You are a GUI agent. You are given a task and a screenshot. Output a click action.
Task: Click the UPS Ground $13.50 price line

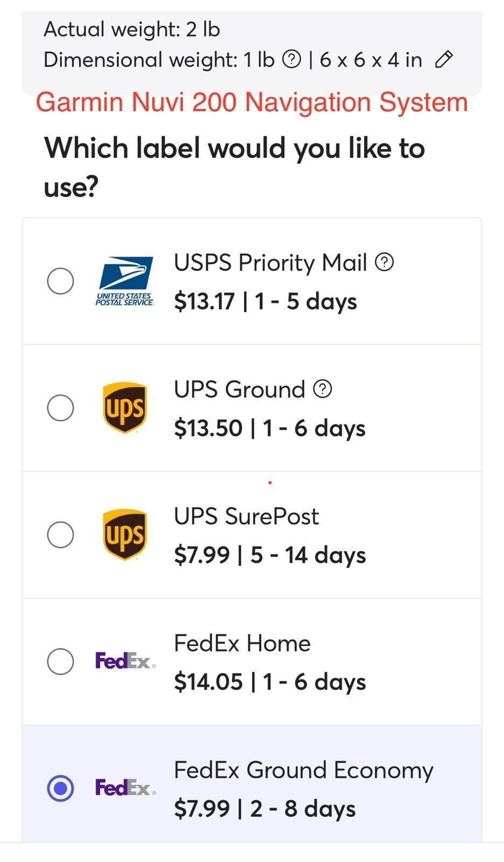tap(270, 428)
